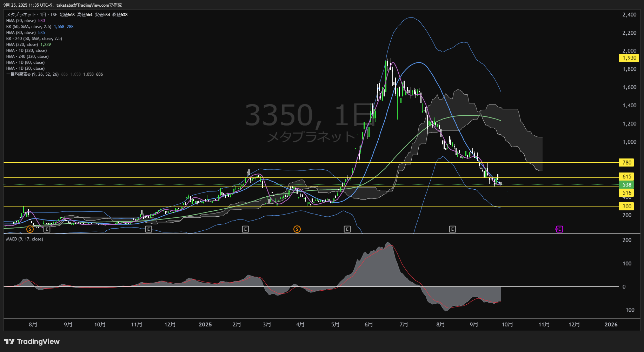Click the 6月 label on the time axis
Viewport: 644px width, 352px height.
[x=369, y=325]
